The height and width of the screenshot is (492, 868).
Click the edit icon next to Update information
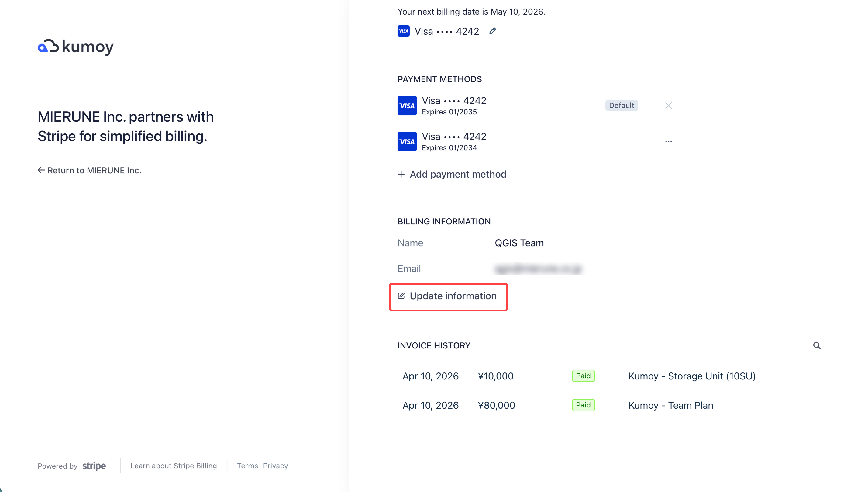401,296
